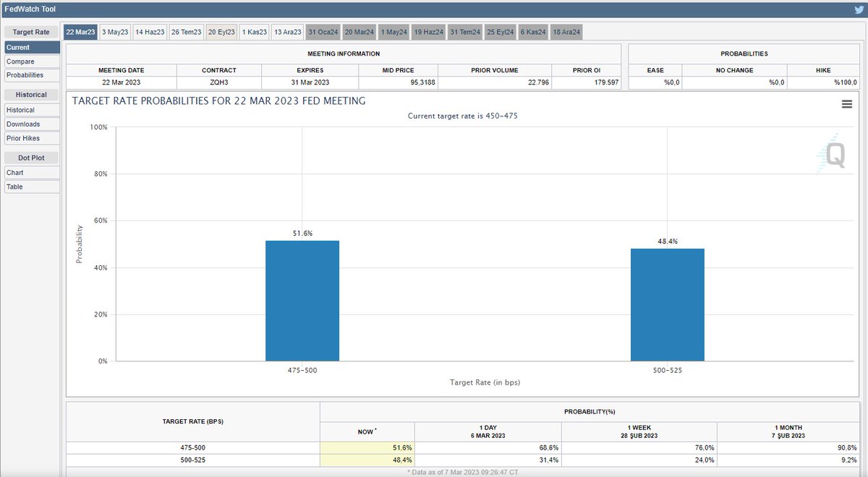Viewport: 868px width, 477px height.
Task: Click the 95,3188 mid price cell
Action: tap(398, 82)
